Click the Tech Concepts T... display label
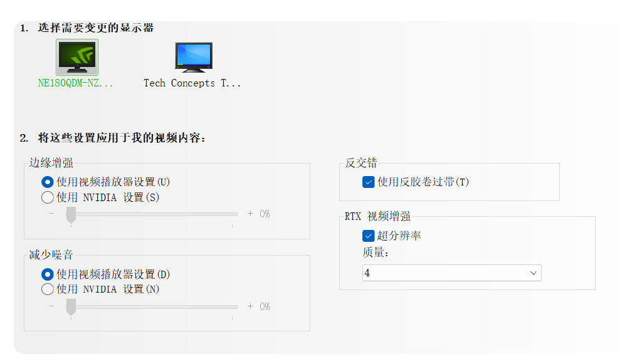 192,83
